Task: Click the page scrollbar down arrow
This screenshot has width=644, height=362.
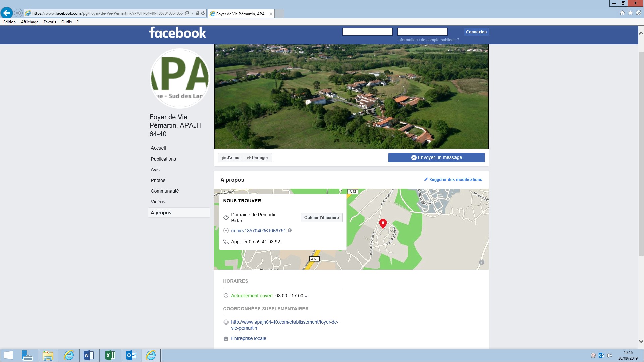Action: [x=641, y=342]
